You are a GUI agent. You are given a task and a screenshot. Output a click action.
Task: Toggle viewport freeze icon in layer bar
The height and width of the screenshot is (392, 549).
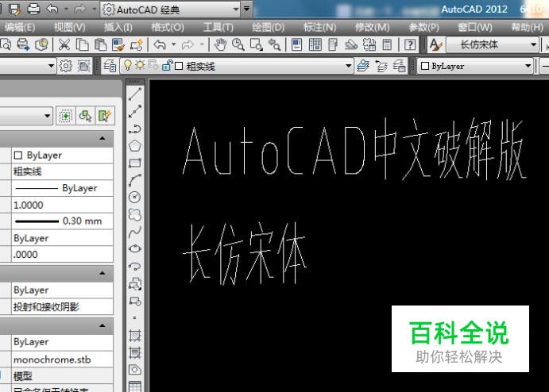click(153, 65)
